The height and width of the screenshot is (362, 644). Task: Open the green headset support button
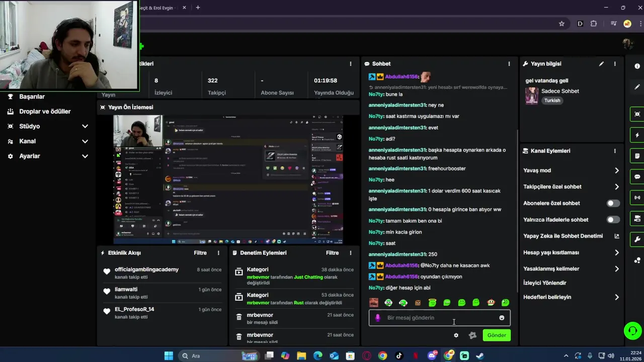coord(632,331)
